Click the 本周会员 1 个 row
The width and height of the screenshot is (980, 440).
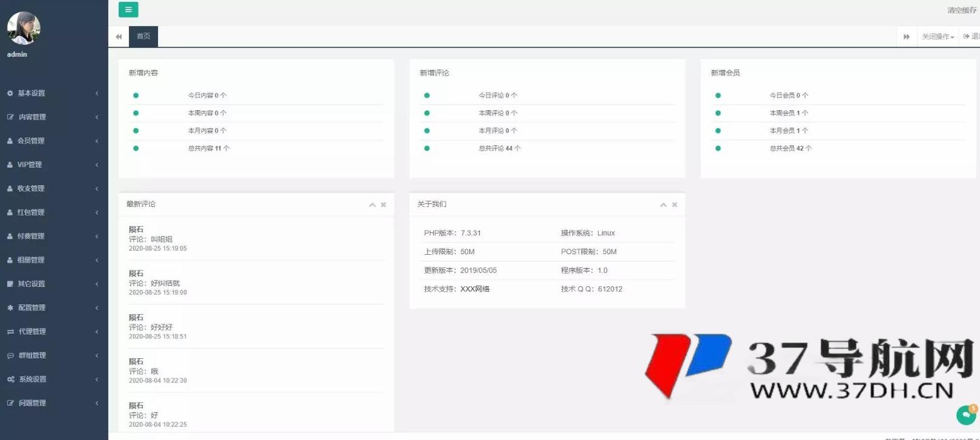838,113
